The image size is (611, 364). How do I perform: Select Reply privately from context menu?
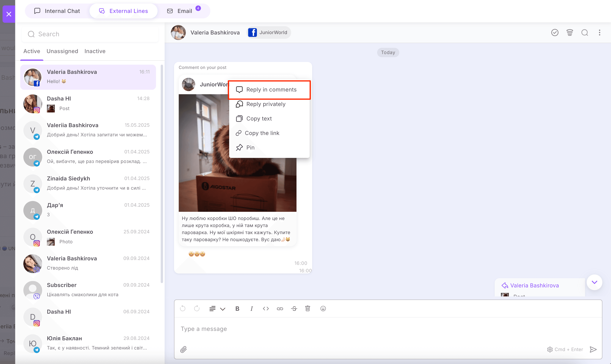266,104
